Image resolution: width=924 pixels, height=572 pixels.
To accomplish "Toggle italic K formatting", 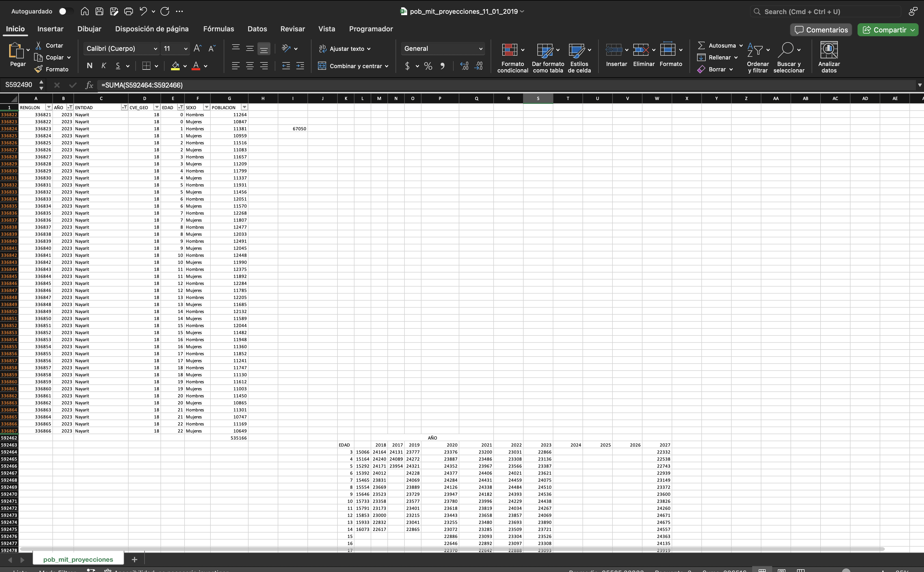I will pyautogui.click(x=103, y=66).
